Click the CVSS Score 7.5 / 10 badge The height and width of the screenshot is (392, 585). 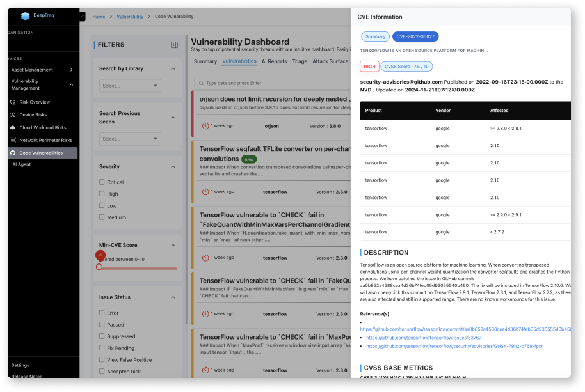(x=406, y=67)
